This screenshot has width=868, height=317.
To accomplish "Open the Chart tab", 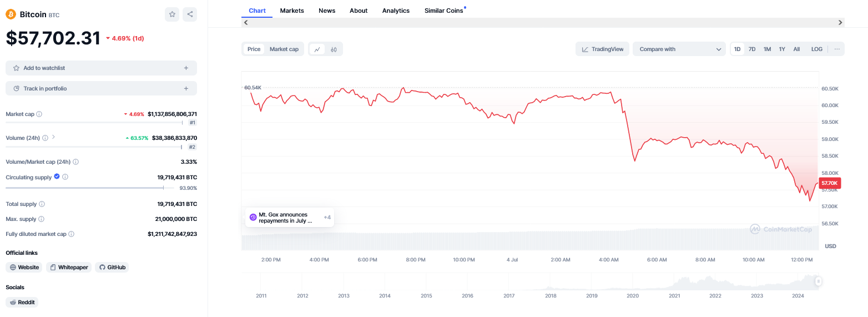I will tap(257, 11).
